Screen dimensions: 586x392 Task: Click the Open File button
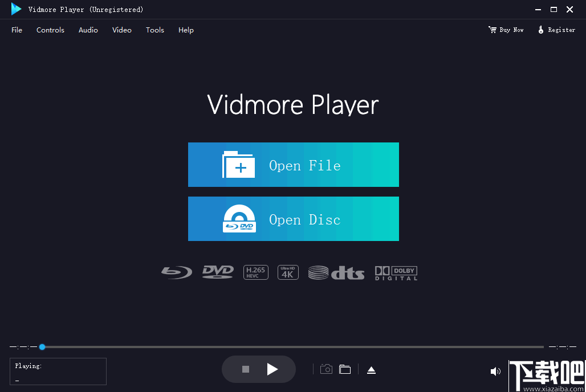point(293,165)
